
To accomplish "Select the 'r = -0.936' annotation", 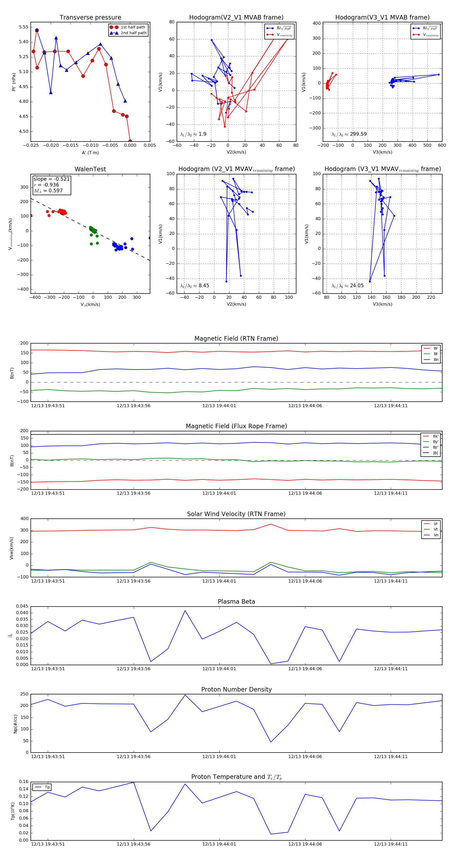I will click(x=47, y=185).
